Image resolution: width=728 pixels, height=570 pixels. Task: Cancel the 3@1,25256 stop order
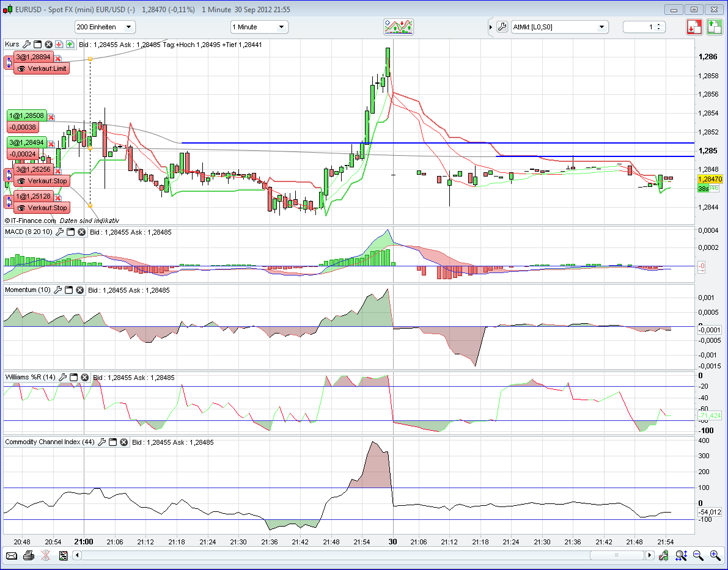coord(58,171)
